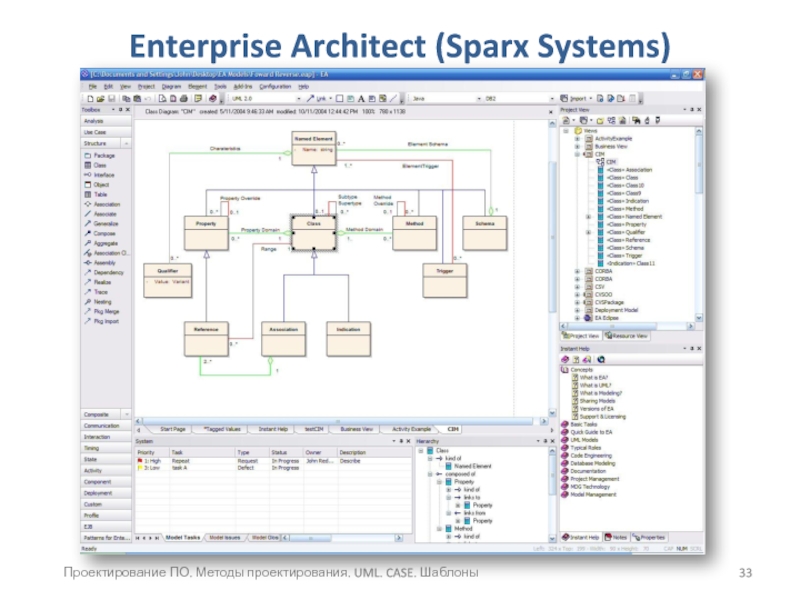This screenshot has height=600, width=800.
Task: Select Class in the Toolbox
Action: coord(96,165)
